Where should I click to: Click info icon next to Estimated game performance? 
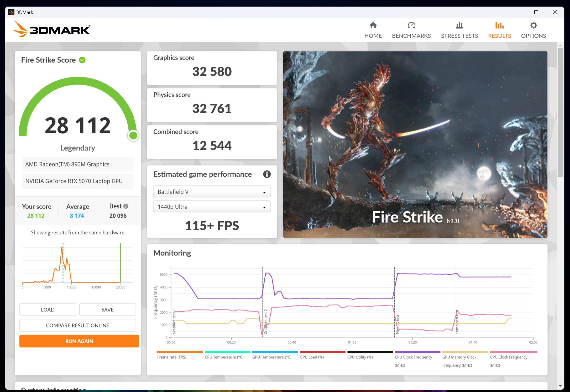(x=267, y=174)
